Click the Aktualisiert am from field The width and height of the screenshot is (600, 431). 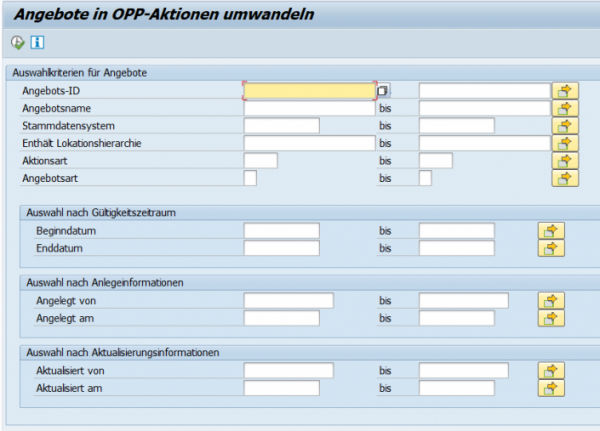coord(282,388)
